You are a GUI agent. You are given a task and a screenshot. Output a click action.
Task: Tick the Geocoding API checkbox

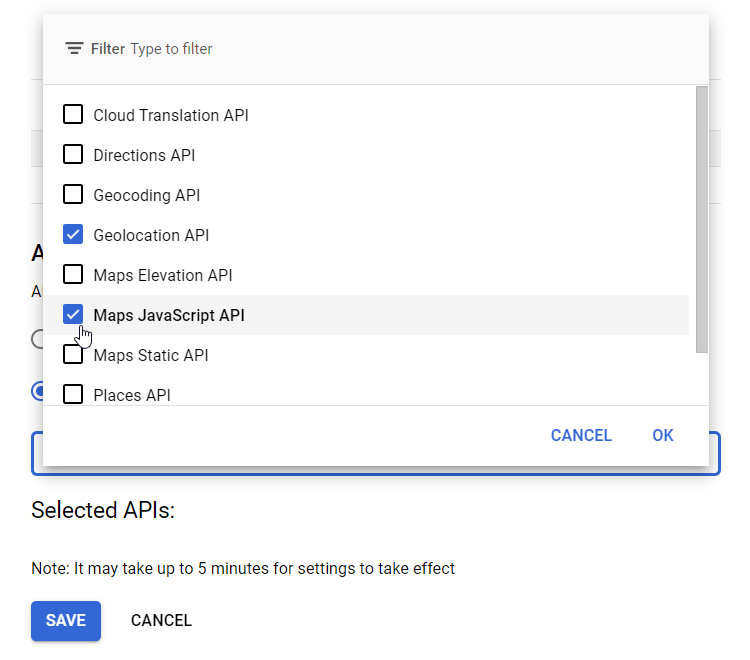pyautogui.click(x=73, y=195)
